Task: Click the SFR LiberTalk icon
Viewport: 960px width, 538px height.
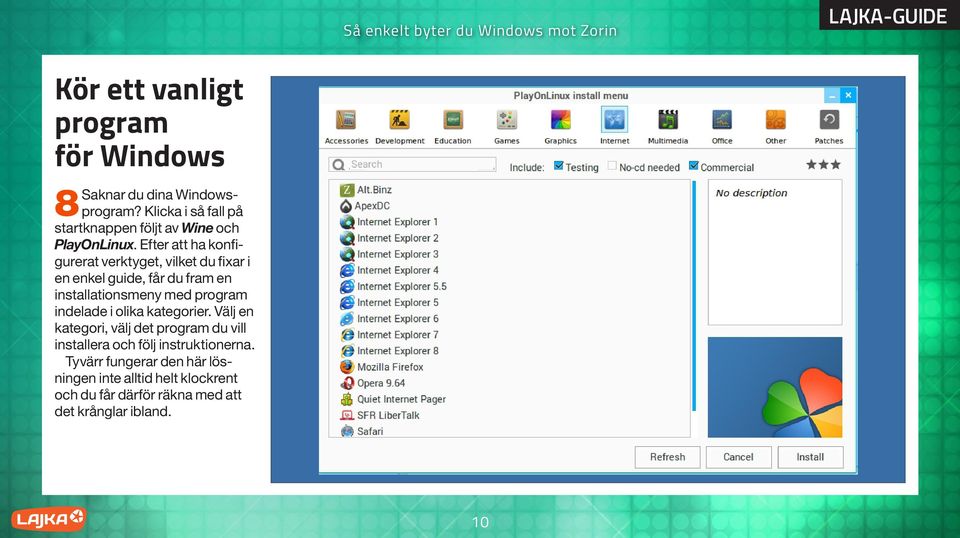Action: [347, 415]
